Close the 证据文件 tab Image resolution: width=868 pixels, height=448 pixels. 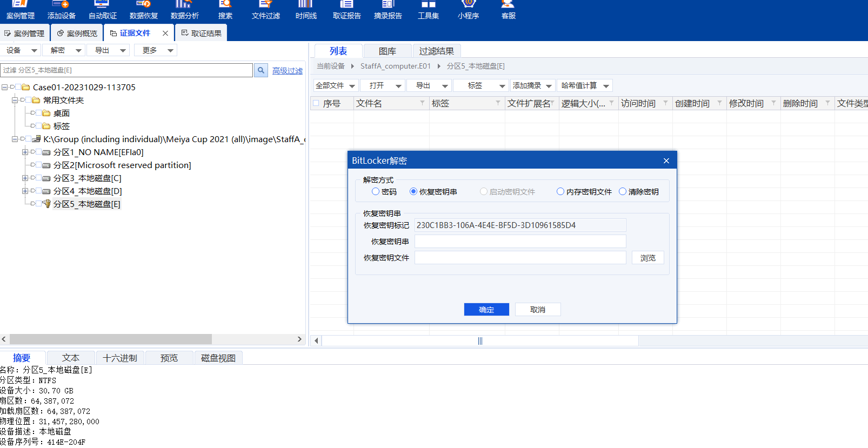coord(165,33)
